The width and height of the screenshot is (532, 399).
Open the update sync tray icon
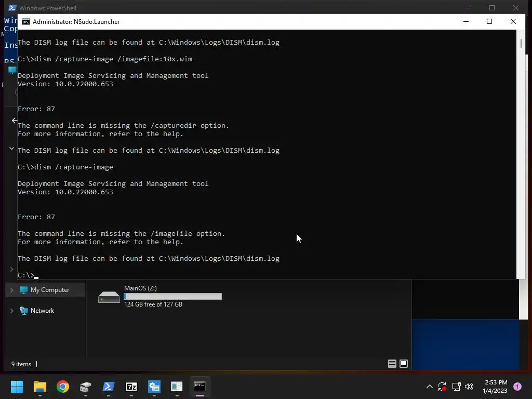(442, 387)
